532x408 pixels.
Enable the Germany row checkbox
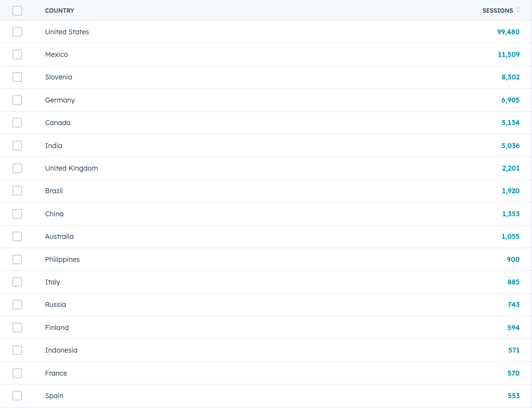pos(17,100)
